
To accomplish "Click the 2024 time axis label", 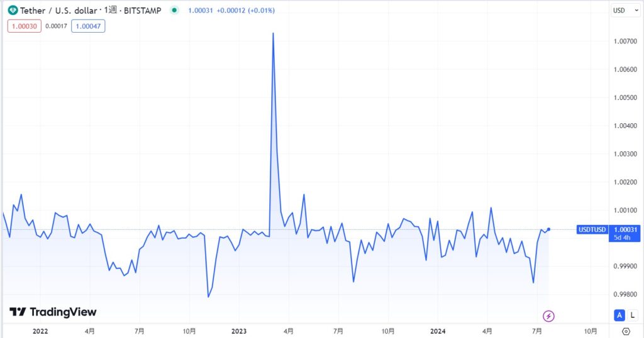I will (438, 331).
